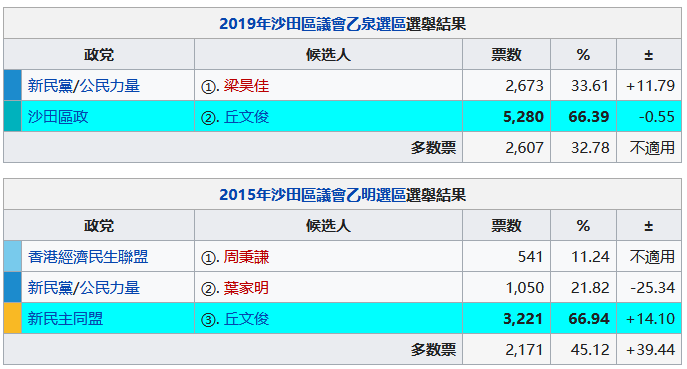Open 丘文俊 link in 2015 table
The height and width of the screenshot is (369, 687).
246,319
